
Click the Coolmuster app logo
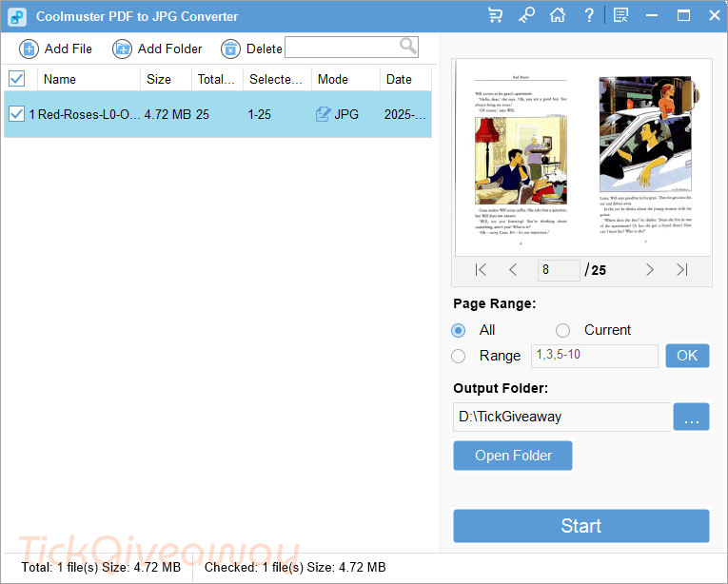click(x=17, y=17)
